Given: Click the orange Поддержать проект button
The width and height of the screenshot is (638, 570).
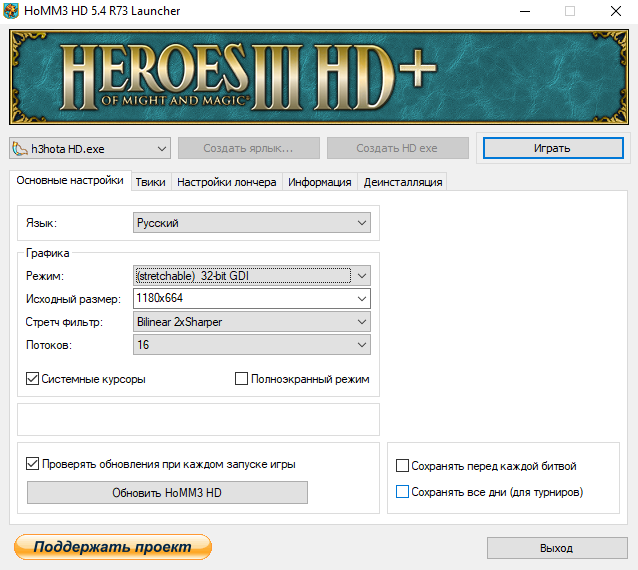Looking at the screenshot, I should [x=112, y=547].
